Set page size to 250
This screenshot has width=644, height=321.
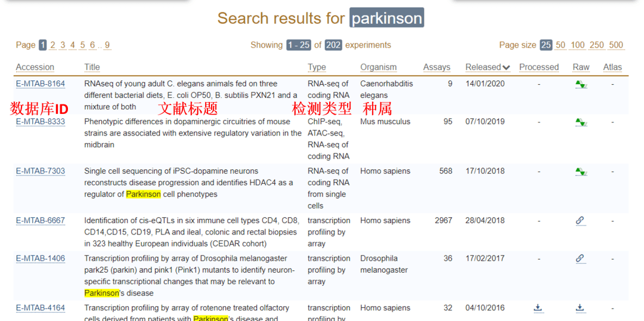(597, 45)
